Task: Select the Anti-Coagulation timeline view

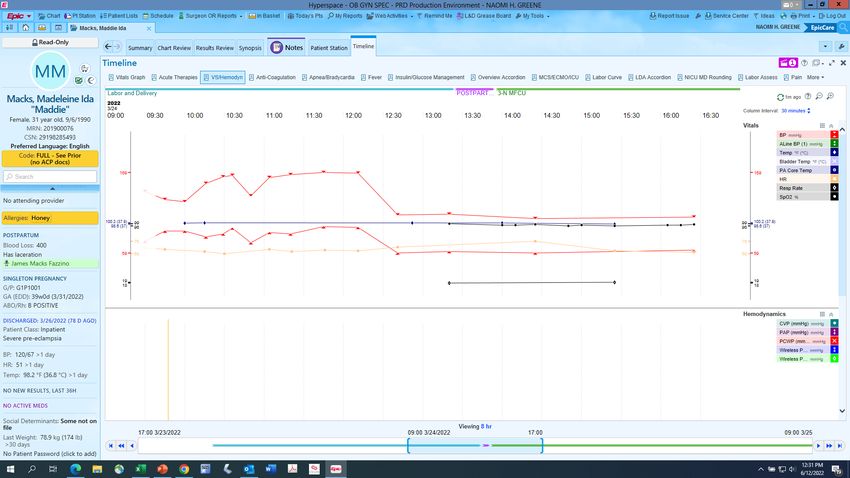Action: click(x=272, y=77)
